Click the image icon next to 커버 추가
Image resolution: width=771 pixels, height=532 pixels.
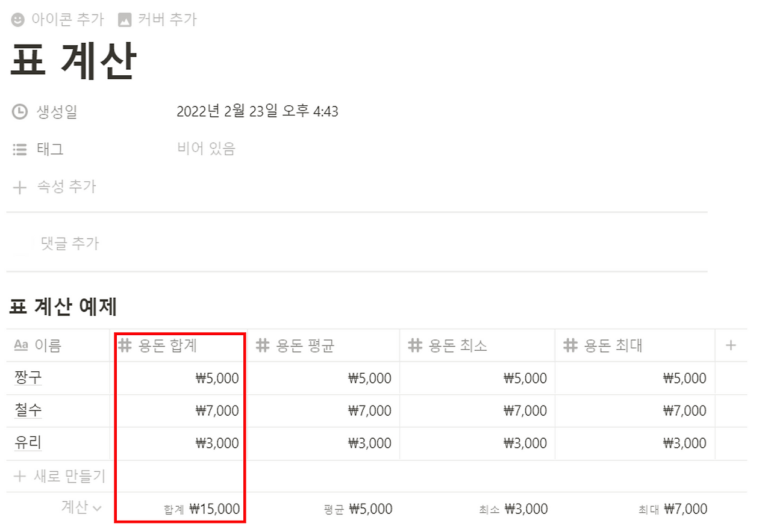tap(124, 19)
